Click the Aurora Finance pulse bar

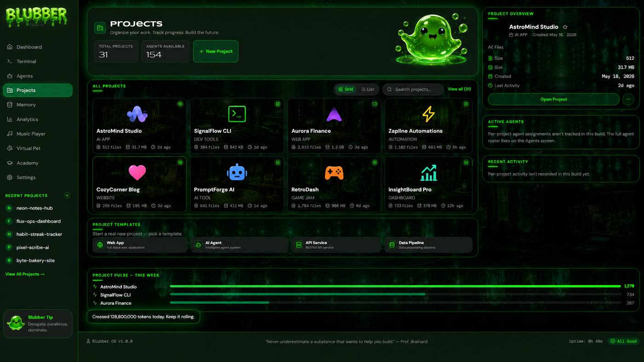[395, 303]
